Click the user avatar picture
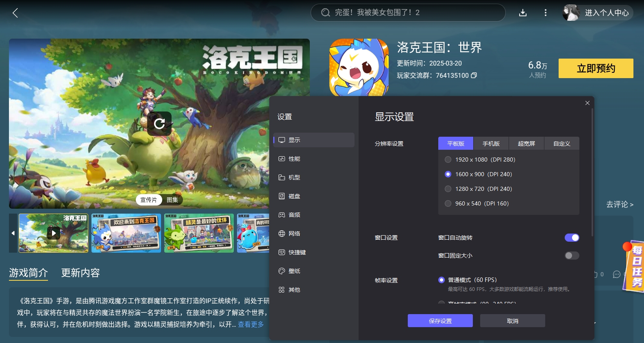This screenshot has height=343, width=644. [571, 13]
